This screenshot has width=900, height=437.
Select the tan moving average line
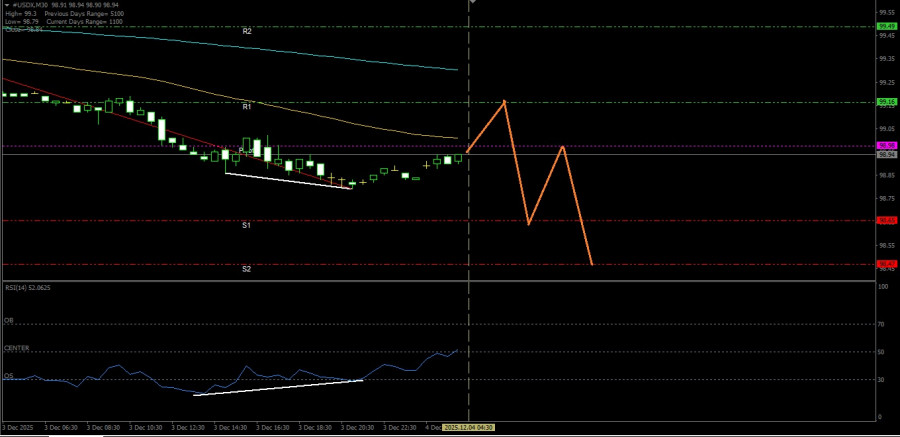[x=230, y=96]
